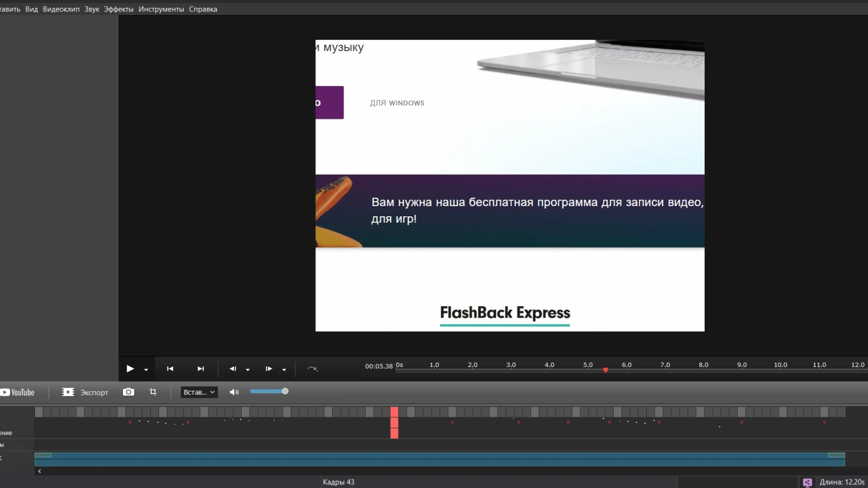Click the red playhead marker on the time ruler

605,370
